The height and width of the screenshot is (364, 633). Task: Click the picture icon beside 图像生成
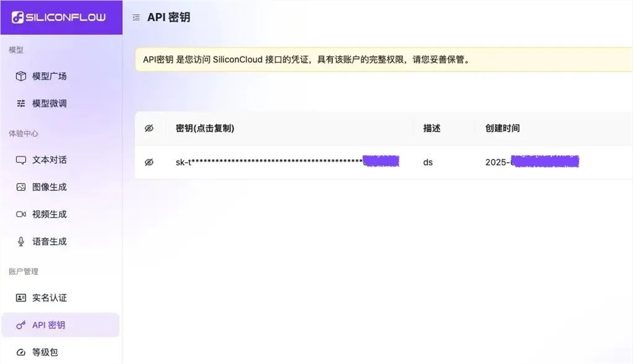pos(21,187)
